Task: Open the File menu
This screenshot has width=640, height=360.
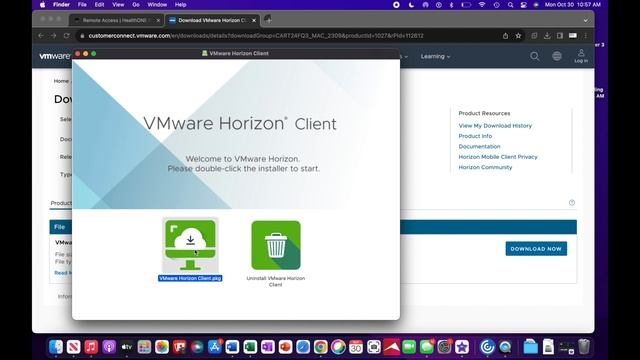Action: tap(82, 5)
